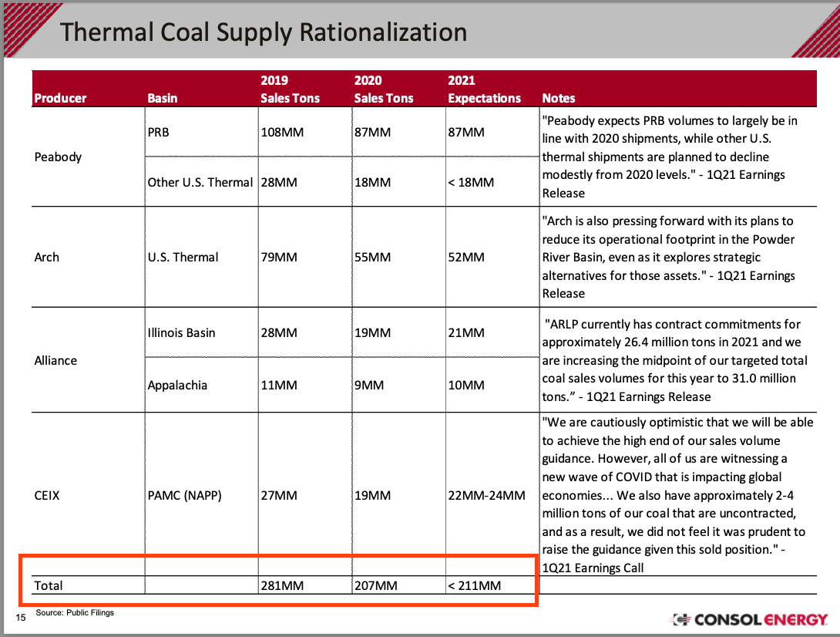Select the Arch producer cell
This screenshot has height=637, width=840.
point(46,257)
